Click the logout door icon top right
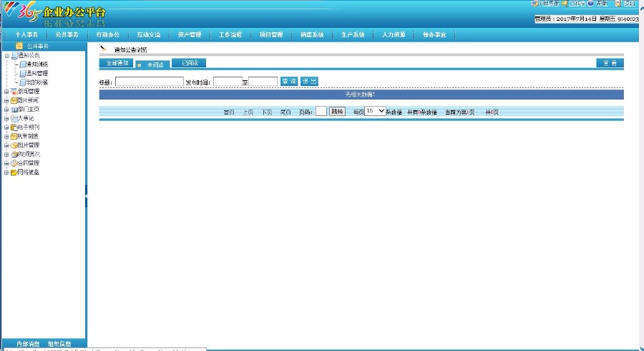 point(618,4)
